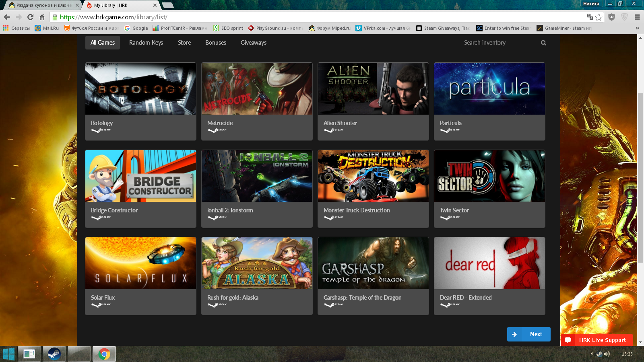The width and height of the screenshot is (644, 362).
Task: Show more bookmarks chevron
Action: (x=637, y=28)
